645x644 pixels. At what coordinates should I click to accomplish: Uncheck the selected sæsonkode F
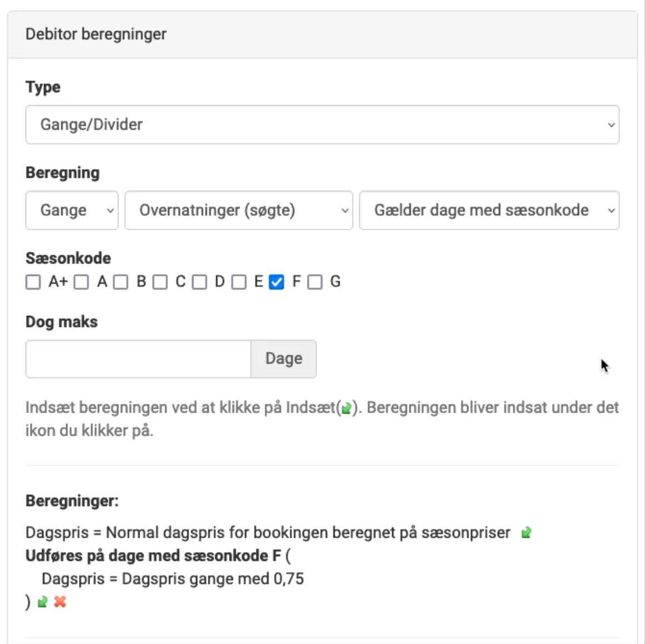coord(275,282)
